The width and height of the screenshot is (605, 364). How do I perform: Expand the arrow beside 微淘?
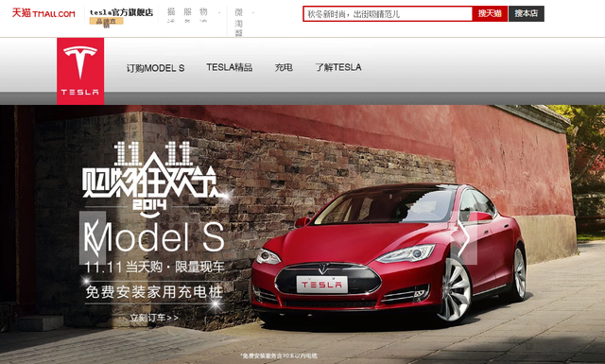(253, 12)
